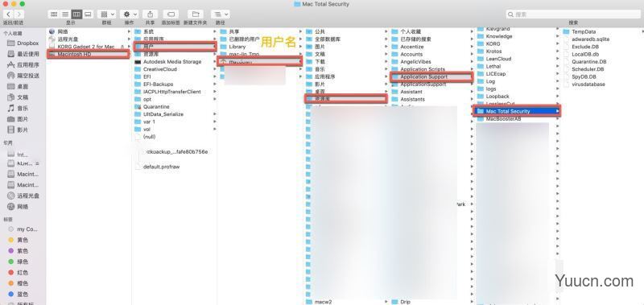The height and width of the screenshot is (305, 644).
Task: Select 图片 in the sidebar favorites
Action: tap(19, 119)
